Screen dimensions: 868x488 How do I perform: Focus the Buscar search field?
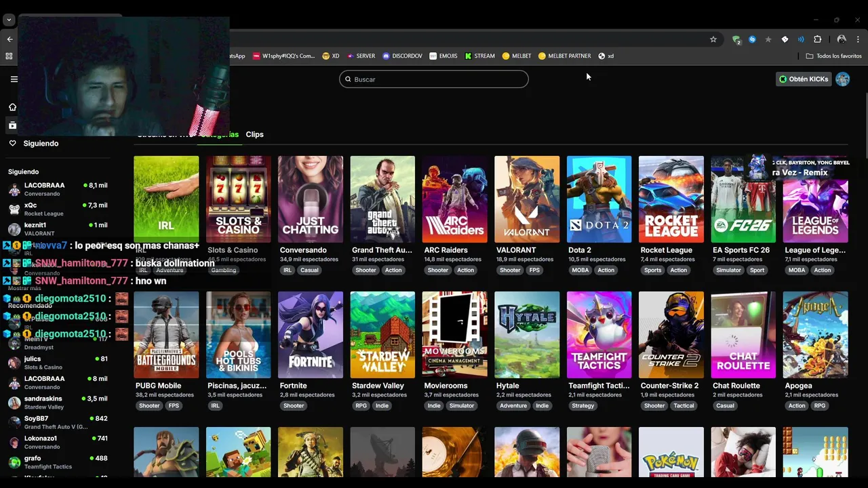[x=434, y=79]
